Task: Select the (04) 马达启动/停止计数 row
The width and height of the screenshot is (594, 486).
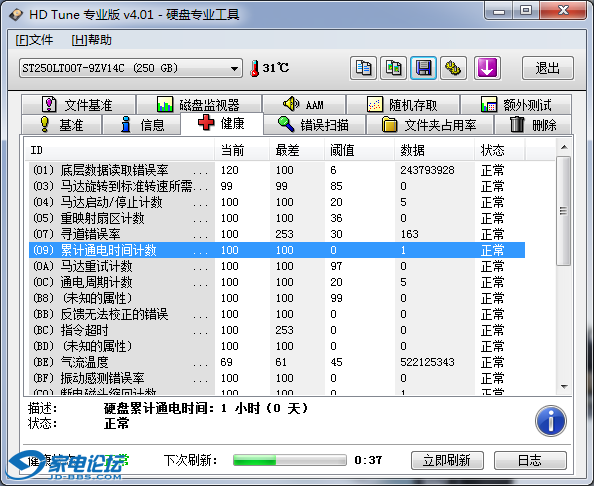Action: (277, 202)
